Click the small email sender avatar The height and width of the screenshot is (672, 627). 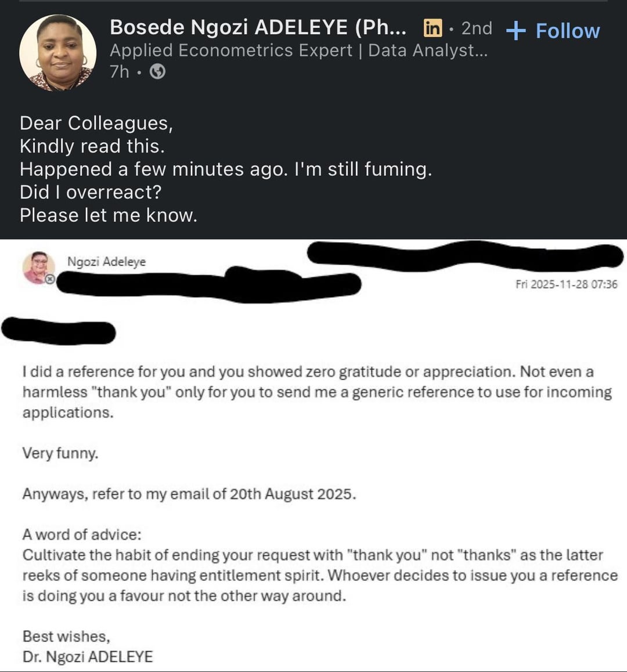[38, 267]
